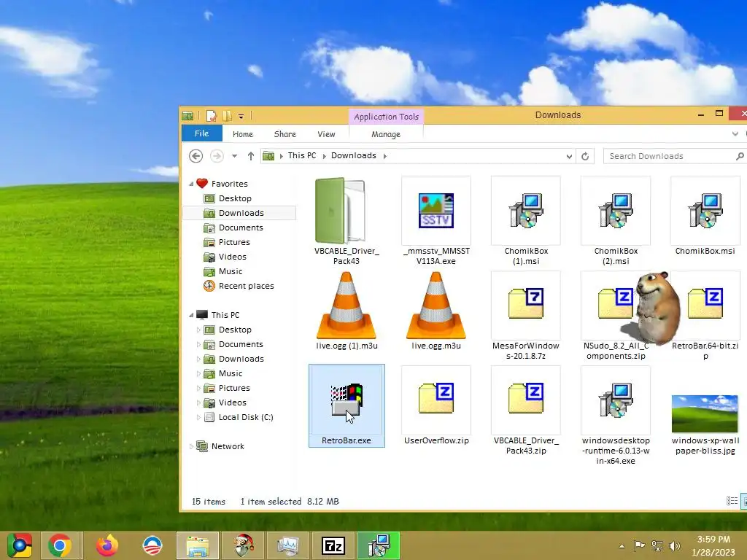747x560 pixels.
Task: Select Network in navigation pane
Action: 228,446
